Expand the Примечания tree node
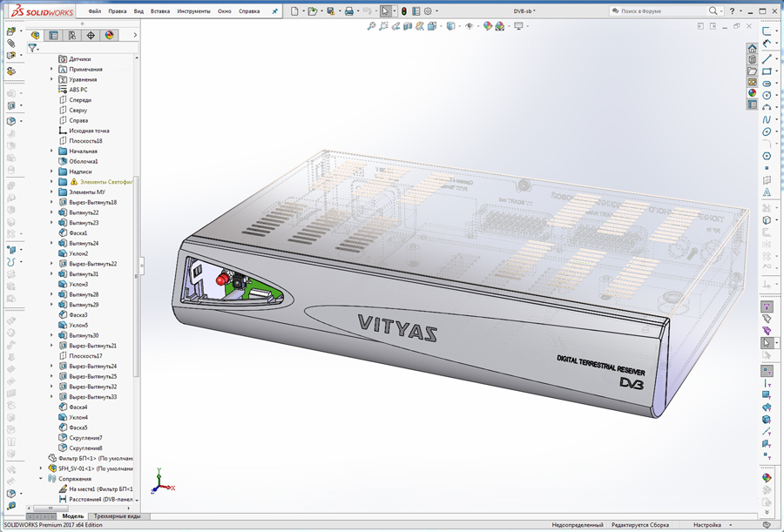784x532 pixels. coord(51,69)
